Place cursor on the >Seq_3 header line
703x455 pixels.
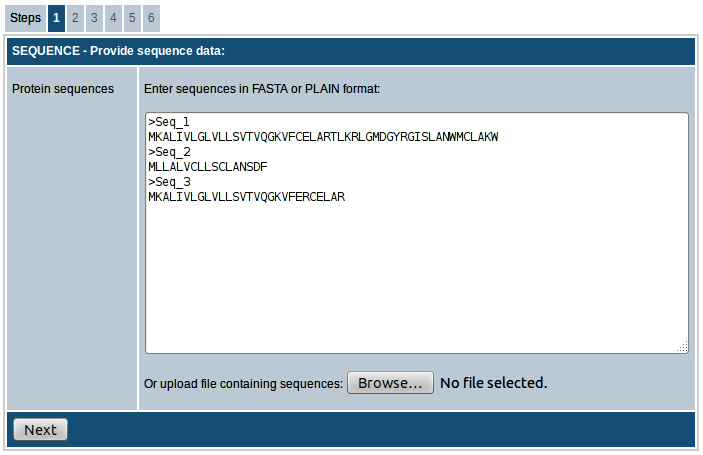click(x=169, y=182)
